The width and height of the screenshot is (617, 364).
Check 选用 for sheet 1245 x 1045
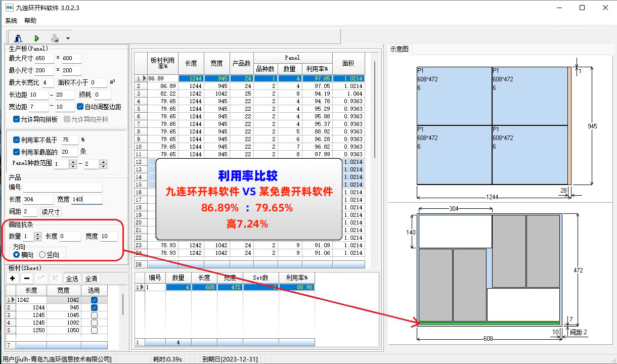coord(94,315)
